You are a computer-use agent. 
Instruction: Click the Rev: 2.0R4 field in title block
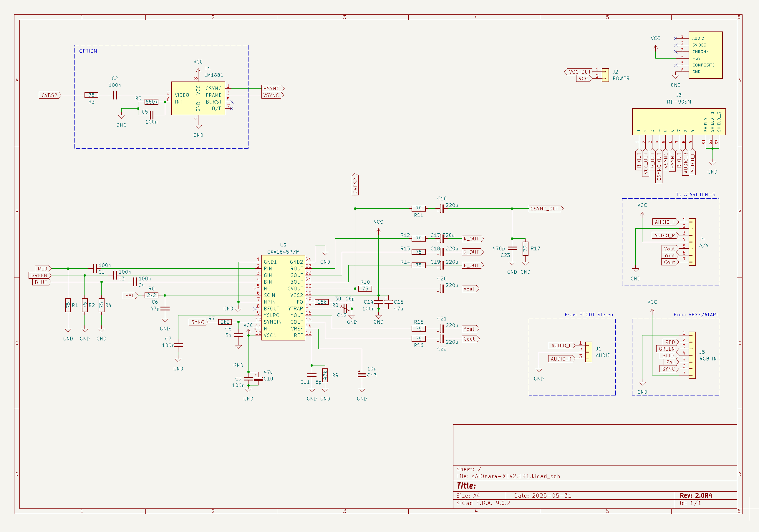[x=696, y=495]
